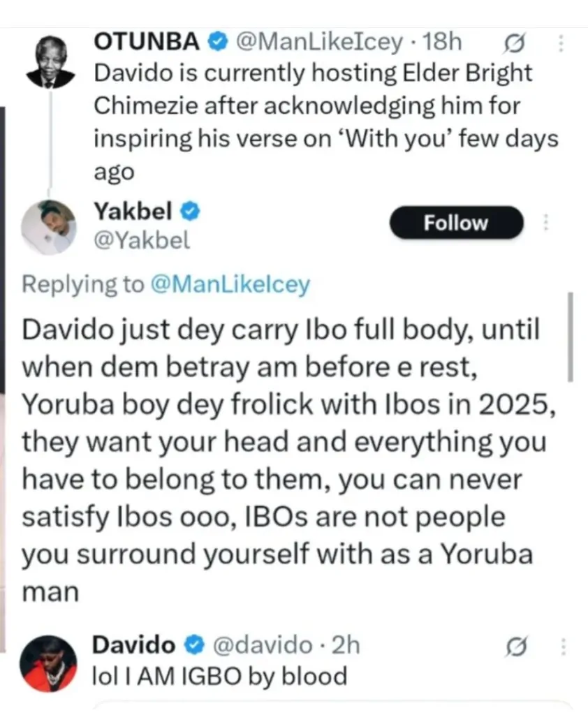The image size is (588, 715).
Task: Open the @ManLikeIcey handle in OTUNBA's tweet header
Action: (321, 43)
